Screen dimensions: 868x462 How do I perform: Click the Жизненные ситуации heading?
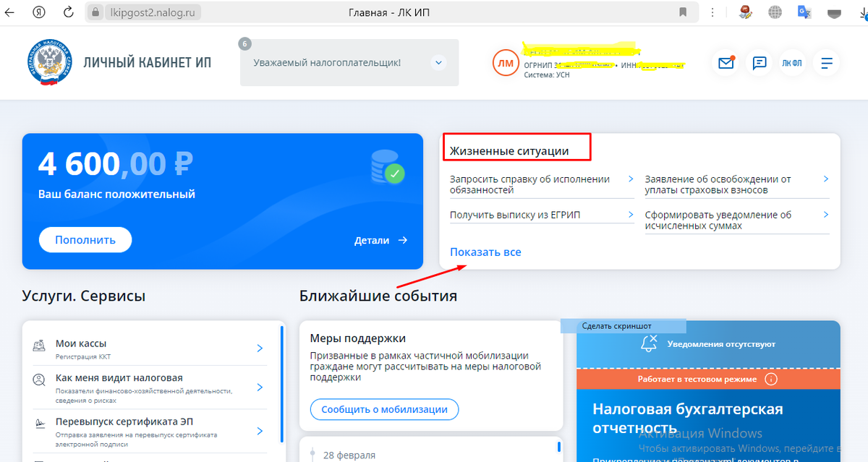point(509,151)
